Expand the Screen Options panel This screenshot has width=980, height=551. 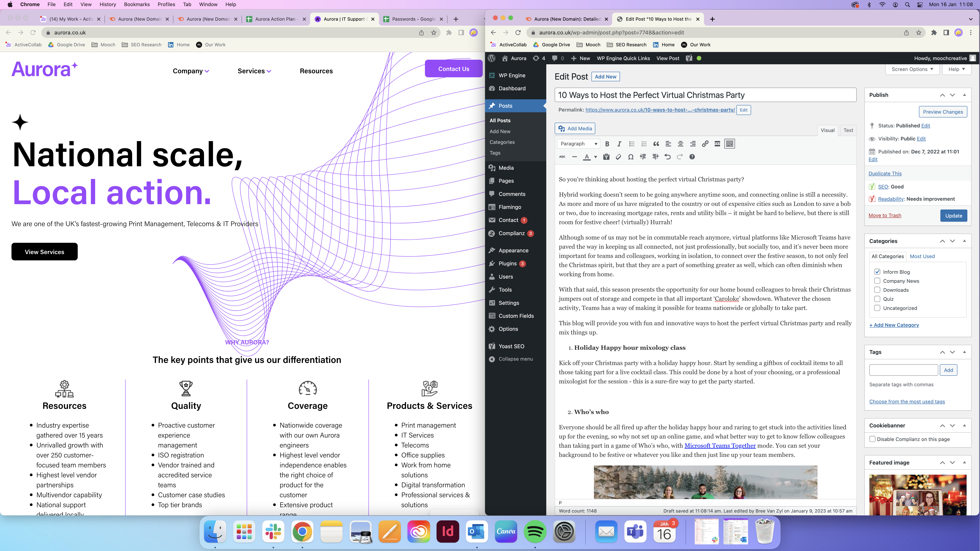[912, 69]
